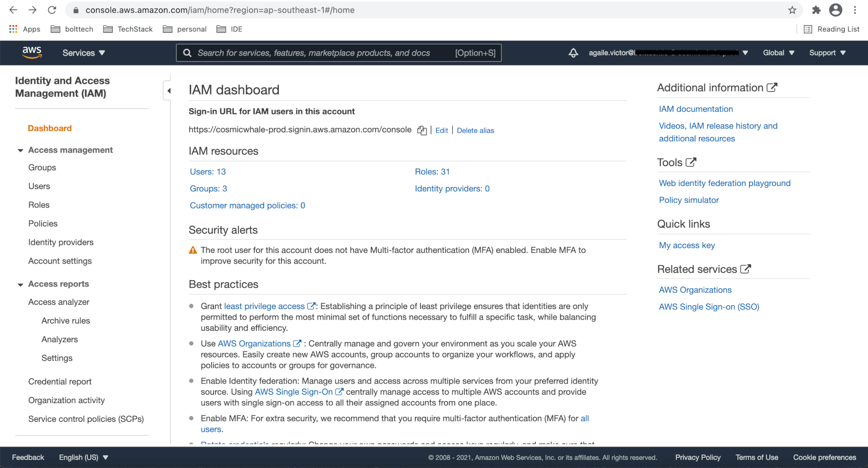Image resolution: width=868 pixels, height=468 pixels.
Task: Open Credential report in the sidebar
Action: tap(60, 382)
